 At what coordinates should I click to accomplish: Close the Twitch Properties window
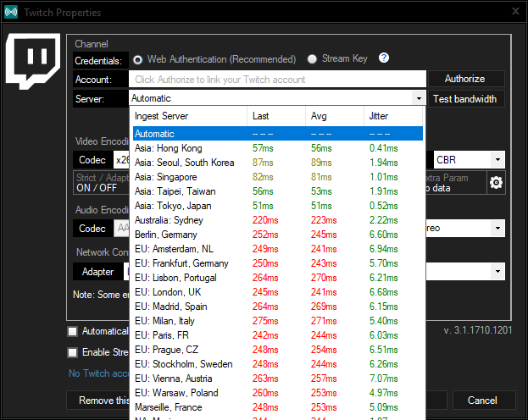pyautogui.click(x=515, y=12)
